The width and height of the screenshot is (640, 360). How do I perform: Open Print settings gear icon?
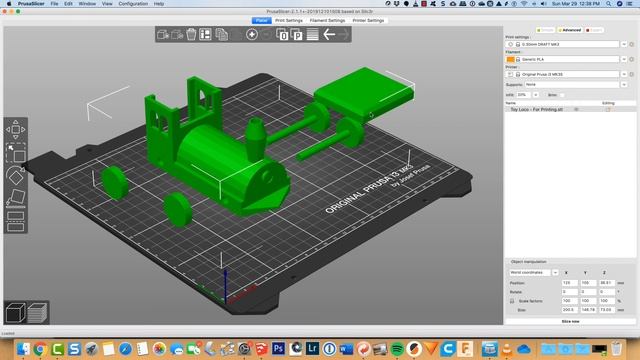[x=631, y=44]
